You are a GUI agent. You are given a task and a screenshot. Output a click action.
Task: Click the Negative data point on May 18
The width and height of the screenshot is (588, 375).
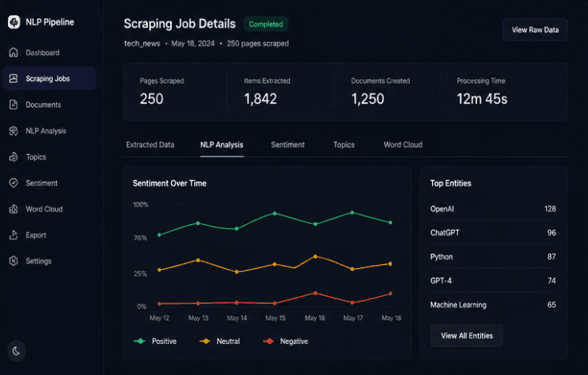pos(391,294)
